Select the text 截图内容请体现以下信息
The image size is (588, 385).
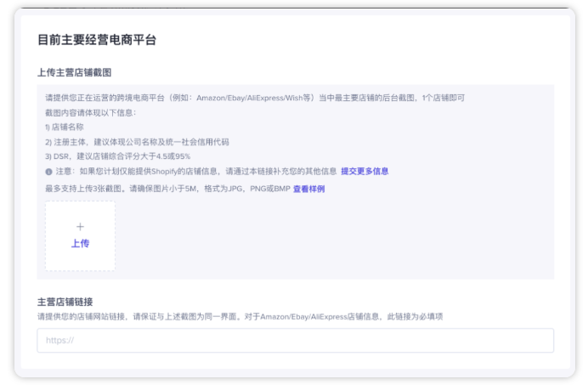(x=90, y=112)
